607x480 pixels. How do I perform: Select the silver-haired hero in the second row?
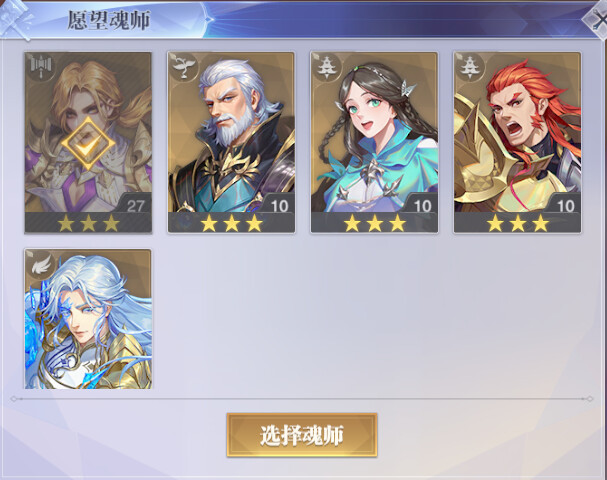88,319
